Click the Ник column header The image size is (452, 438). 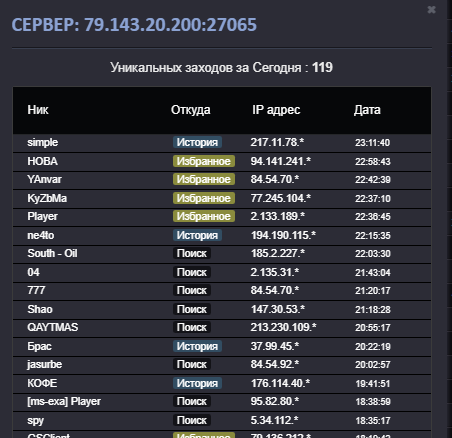pyautogui.click(x=38, y=110)
